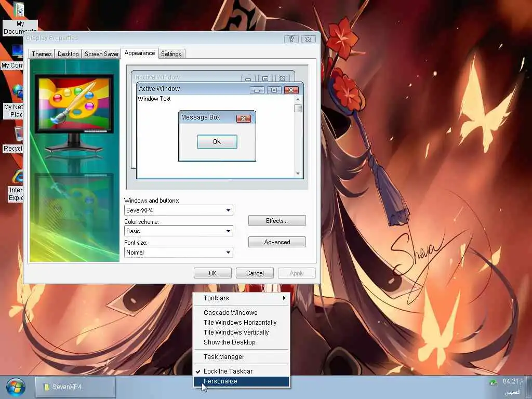Open the Screen Saver tab

[101, 54]
